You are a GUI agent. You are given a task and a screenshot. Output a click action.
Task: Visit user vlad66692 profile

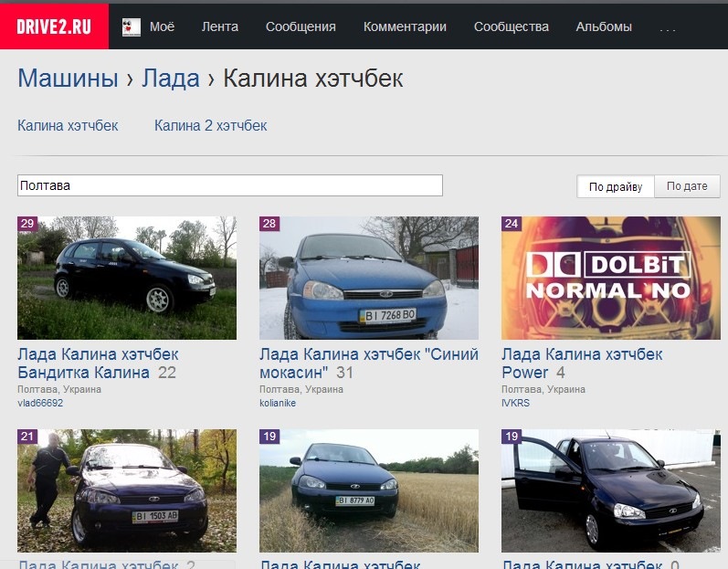40,403
